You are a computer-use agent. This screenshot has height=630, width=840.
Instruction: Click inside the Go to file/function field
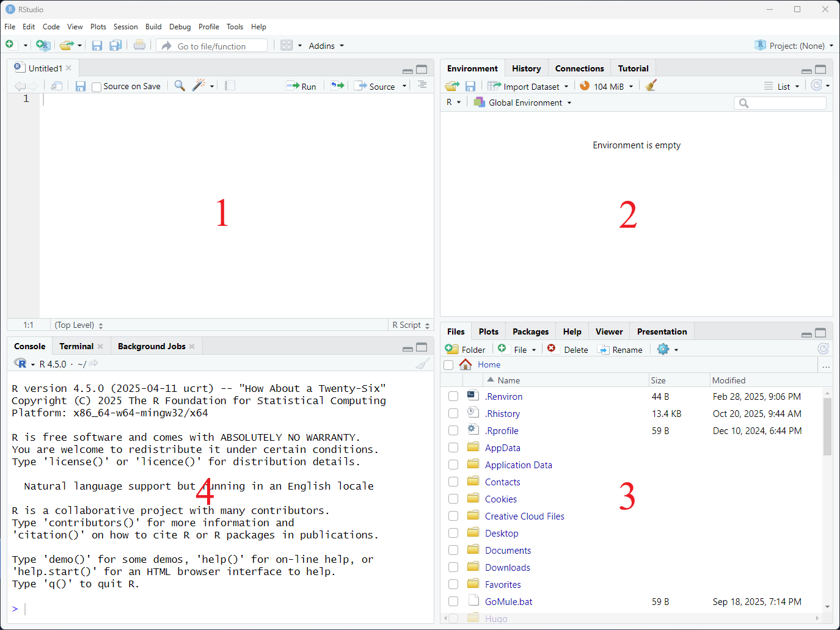[x=211, y=45]
